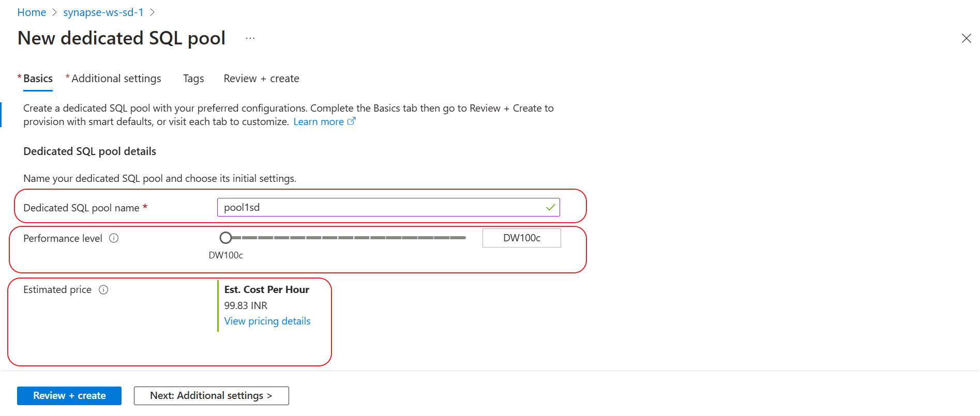Image resolution: width=980 pixels, height=416 pixels.
Task: Open View pricing details link
Action: (x=267, y=321)
